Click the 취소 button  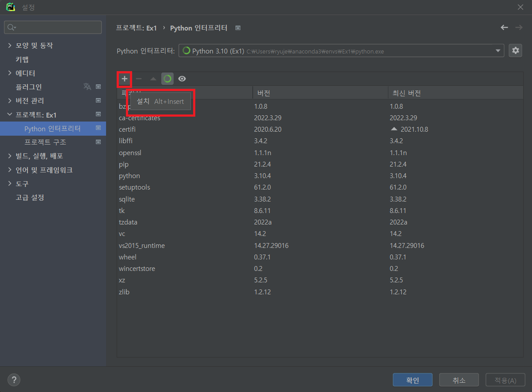459,380
